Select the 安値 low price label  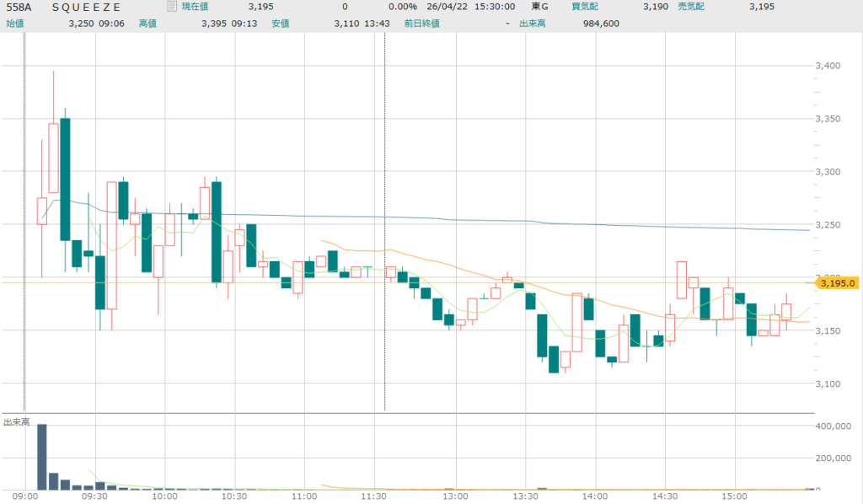[281, 24]
